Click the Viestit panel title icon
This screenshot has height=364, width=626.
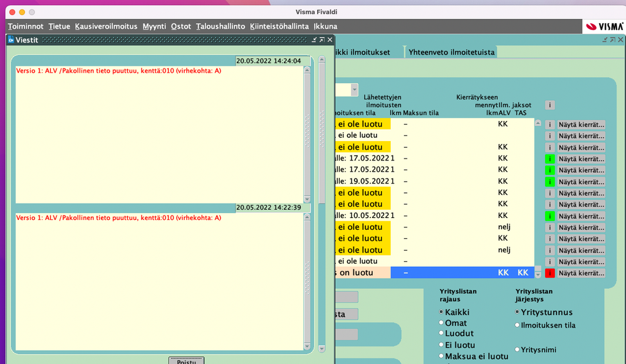pos(11,39)
